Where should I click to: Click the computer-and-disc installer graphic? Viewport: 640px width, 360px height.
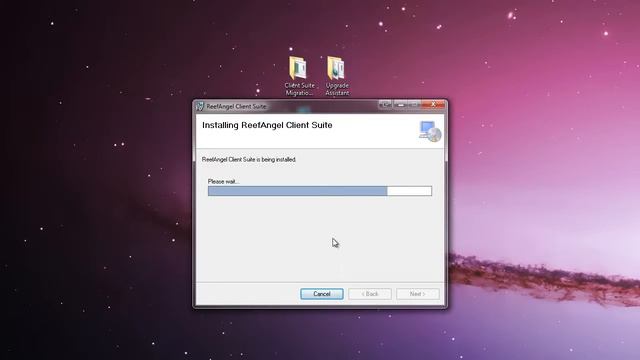430,131
